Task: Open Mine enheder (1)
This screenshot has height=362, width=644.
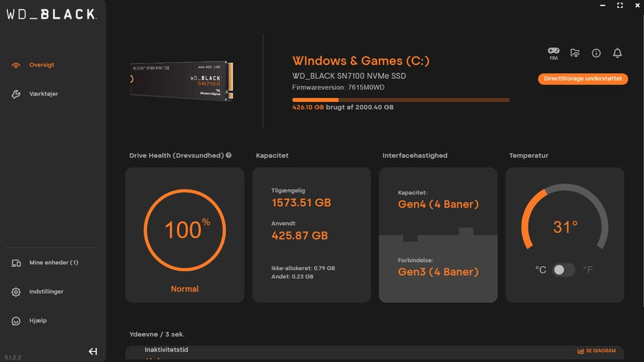Action: click(54, 263)
